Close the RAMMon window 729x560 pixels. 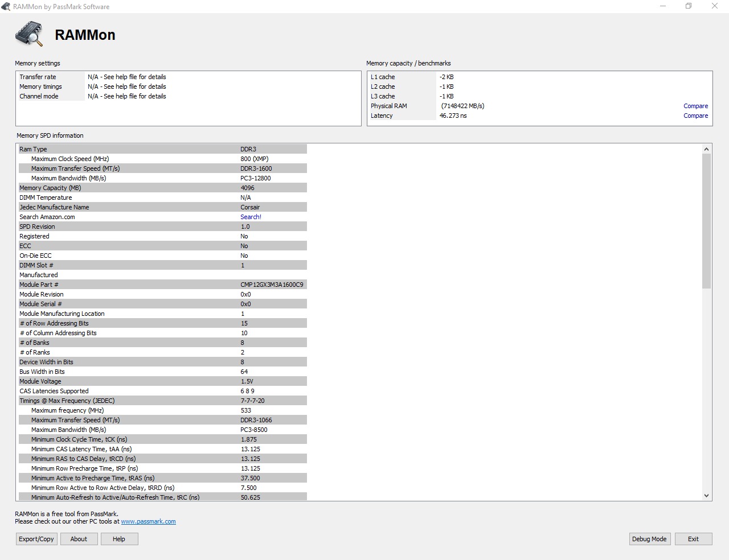coord(715,6)
